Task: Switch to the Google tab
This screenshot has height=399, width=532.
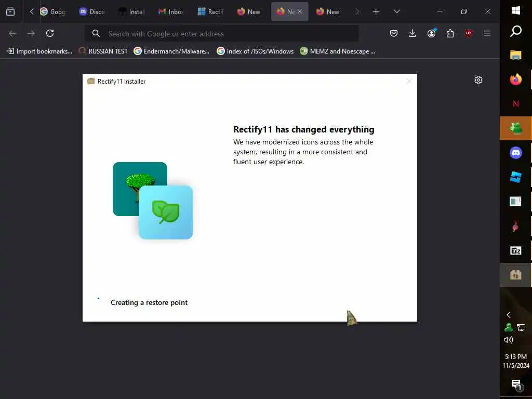Action: click(53, 12)
